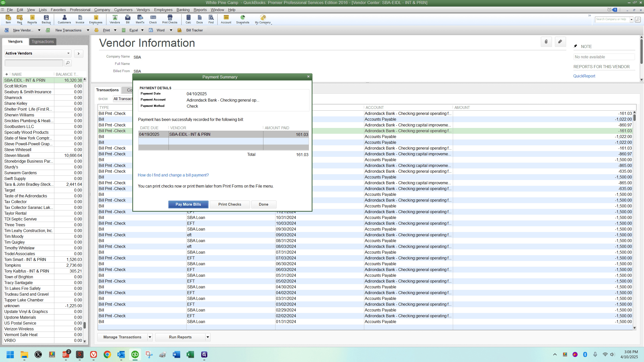The height and width of the screenshot is (362, 644).
Task: Select vendor Tompkins in the list
Action: pos(43,265)
